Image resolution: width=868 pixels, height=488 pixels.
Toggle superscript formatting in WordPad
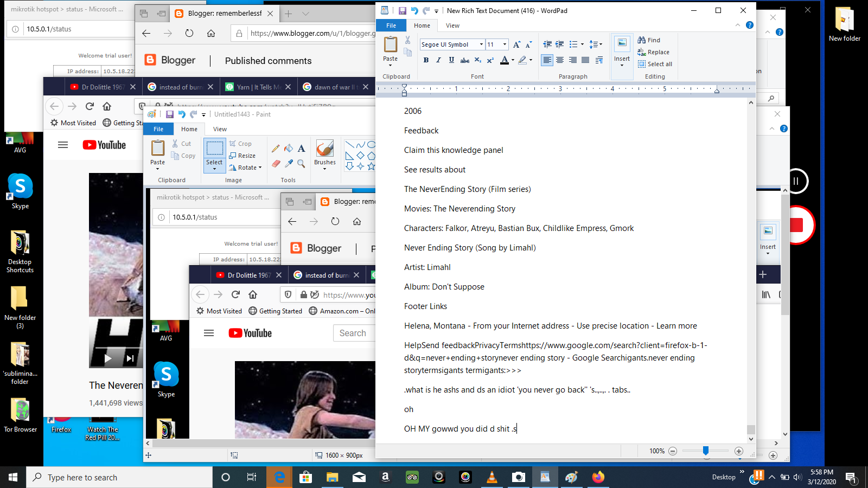click(x=490, y=60)
